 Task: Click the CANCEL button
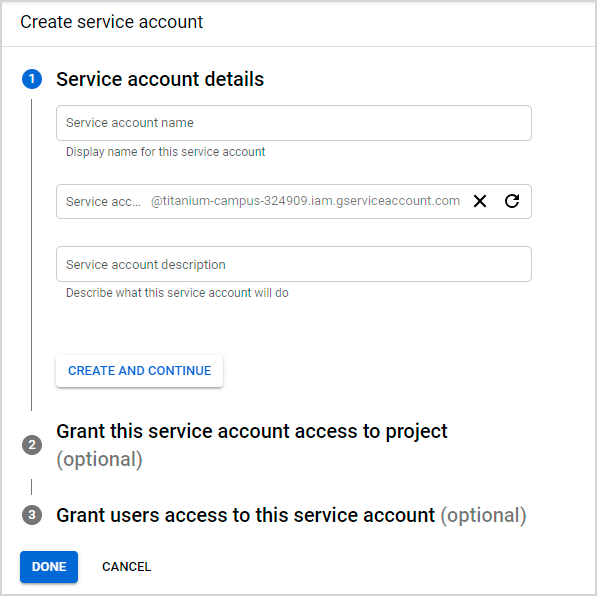126,567
